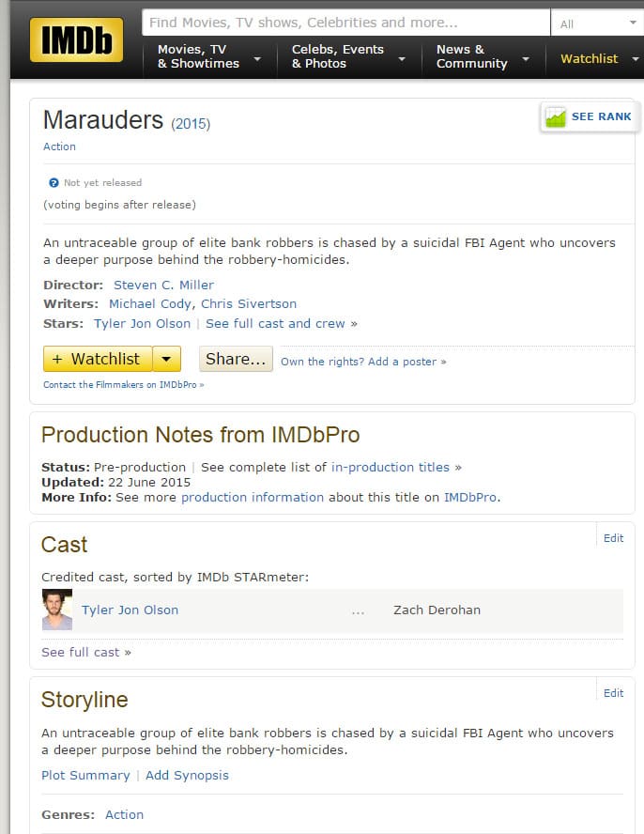The height and width of the screenshot is (834, 644).
Task: Open the in-production titles link
Action: click(x=391, y=468)
